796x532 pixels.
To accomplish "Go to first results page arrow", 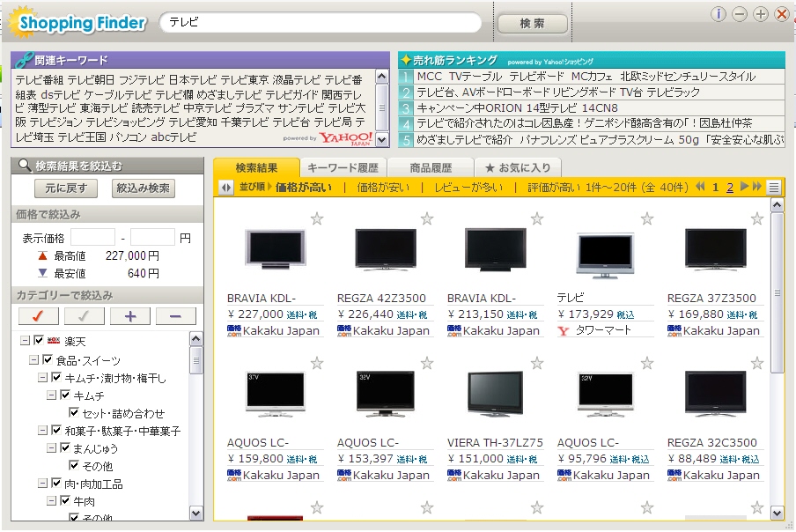I will [x=700, y=187].
